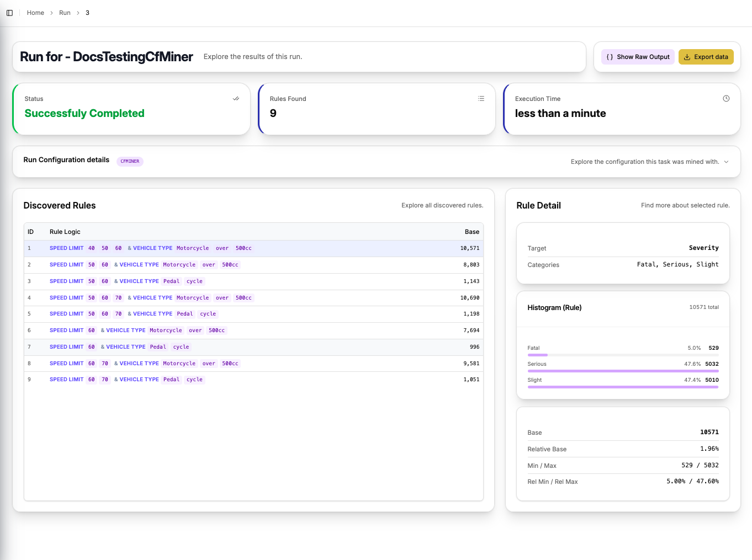The height and width of the screenshot is (560, 752).
Task: Click the CFMINER badge
Action: click(x=130, y=161)
